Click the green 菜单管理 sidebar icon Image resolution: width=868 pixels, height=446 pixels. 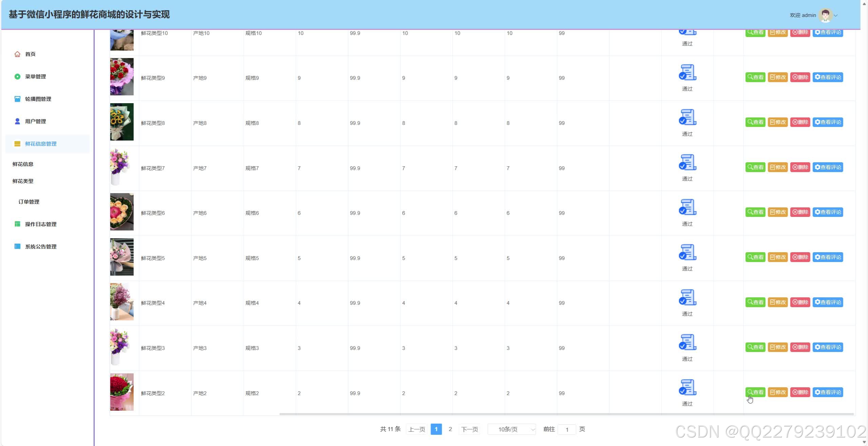[x=17, y=77]
